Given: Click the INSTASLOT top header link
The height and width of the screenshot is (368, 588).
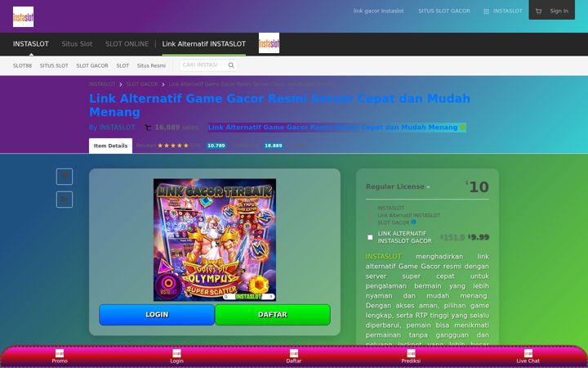Looking at the screenshot, I should point(507,11).
